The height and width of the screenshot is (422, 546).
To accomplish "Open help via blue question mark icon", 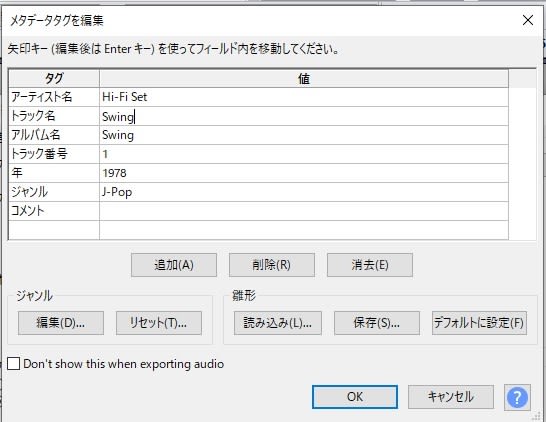I will click(x=517, y=397).
